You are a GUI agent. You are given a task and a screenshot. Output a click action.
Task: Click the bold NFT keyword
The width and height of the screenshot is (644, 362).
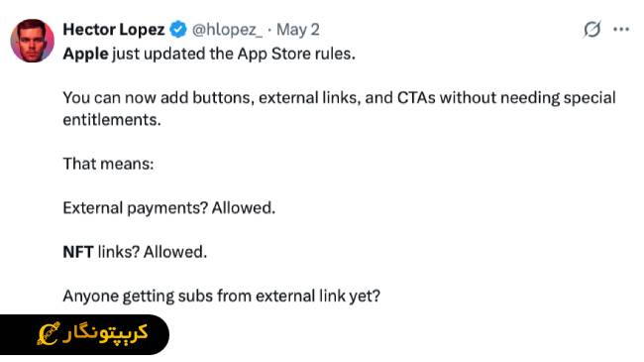click(x=78, y=252)
